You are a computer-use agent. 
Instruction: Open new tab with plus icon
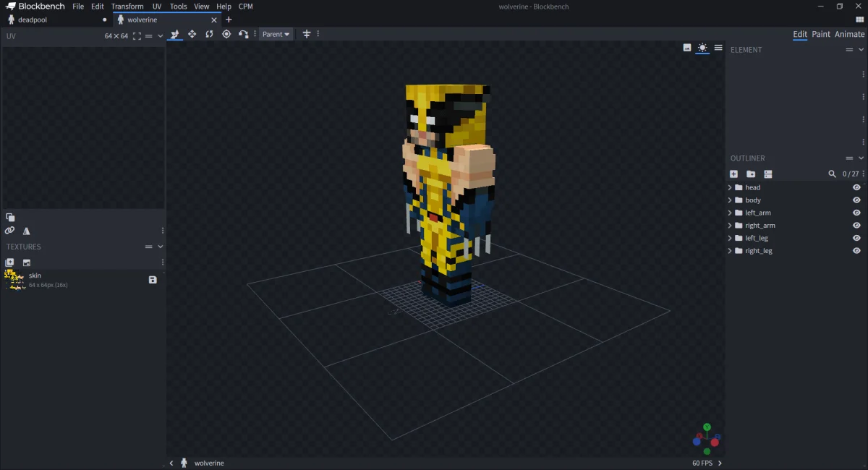tap(229, 20)
